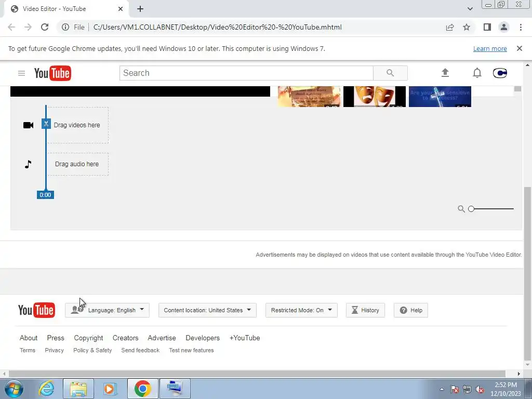Viewport: 532px width, 399px height.
Task: Click the timeline zoom slider handle
Action: coord(471,209)
